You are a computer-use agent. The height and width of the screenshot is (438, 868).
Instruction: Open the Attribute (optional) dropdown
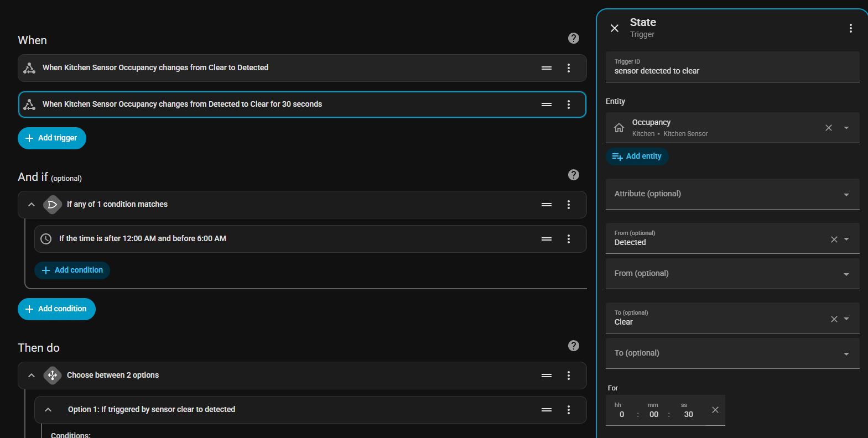coord(732,194)
